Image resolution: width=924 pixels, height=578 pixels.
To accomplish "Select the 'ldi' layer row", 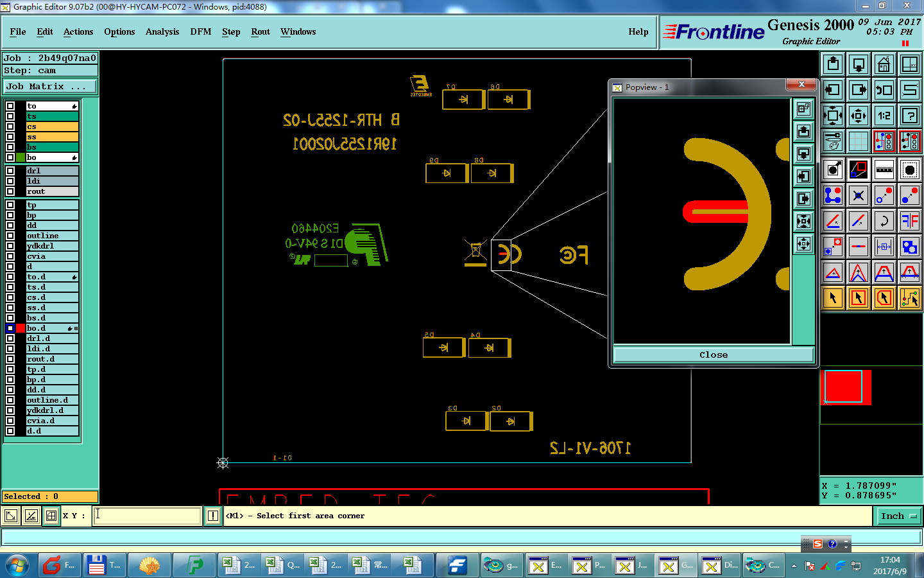I will 52,181.
